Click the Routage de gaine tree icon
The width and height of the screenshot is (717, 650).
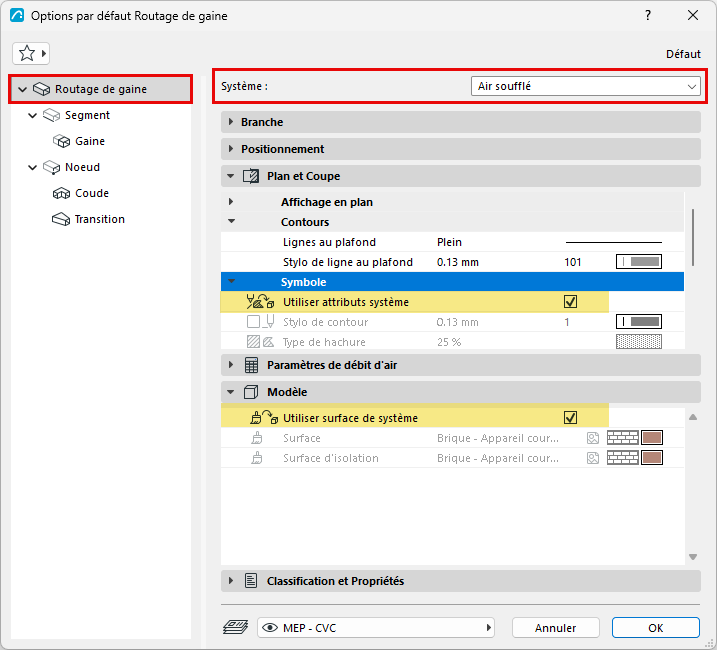point(41,89)
